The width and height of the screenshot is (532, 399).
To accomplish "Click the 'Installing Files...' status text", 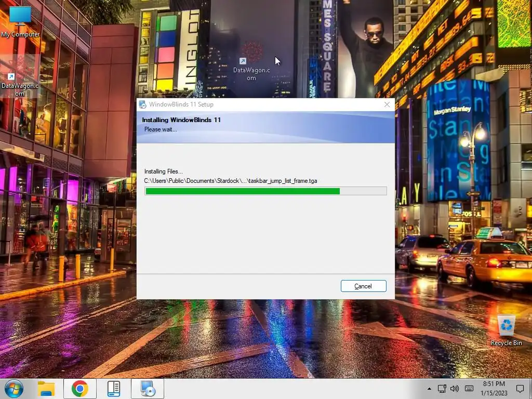I will (x=164, y=171).
